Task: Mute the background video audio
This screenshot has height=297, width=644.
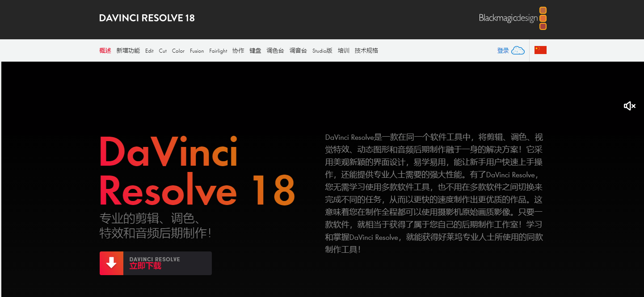Action: click(629, 106)
